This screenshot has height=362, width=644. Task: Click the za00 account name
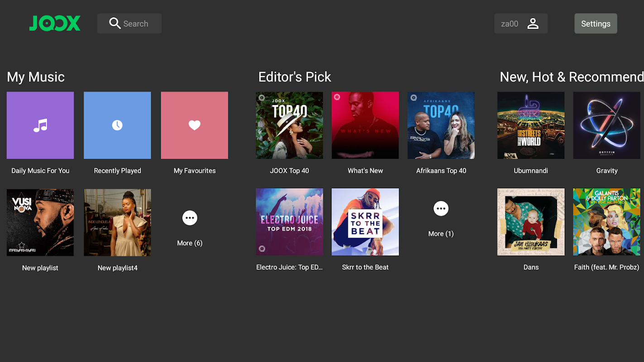coord(509,24)
